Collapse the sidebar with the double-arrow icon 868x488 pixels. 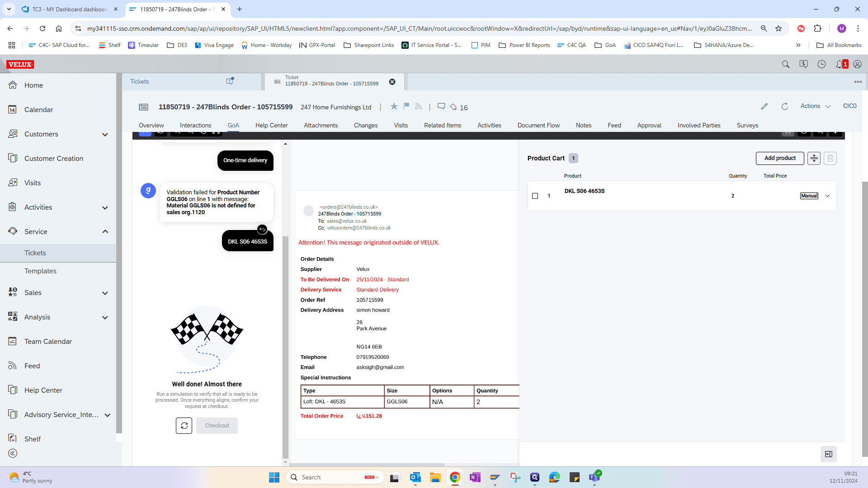tap(13, 453)
